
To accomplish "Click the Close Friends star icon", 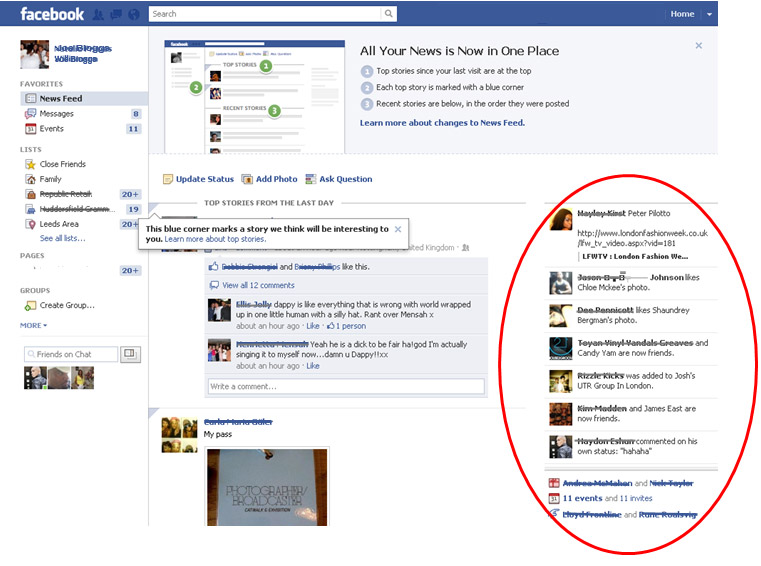I will tap(31, 164).
